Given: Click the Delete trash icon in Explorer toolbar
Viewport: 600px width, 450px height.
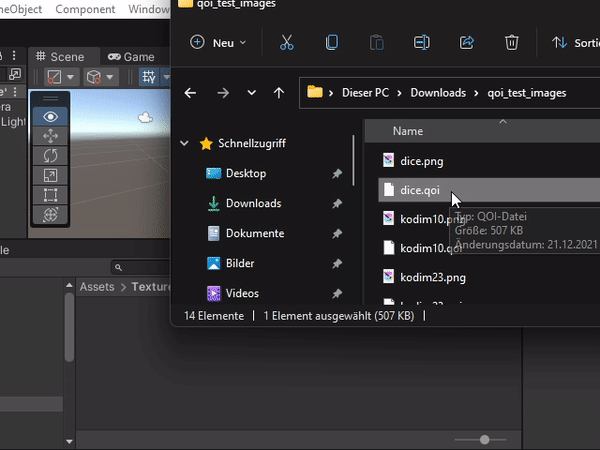Looking at the screenshot, I should tap(512, 42).
